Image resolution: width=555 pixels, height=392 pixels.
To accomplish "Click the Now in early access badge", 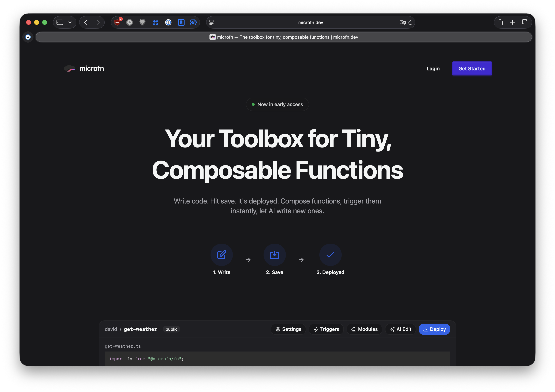I will (277, 104).
